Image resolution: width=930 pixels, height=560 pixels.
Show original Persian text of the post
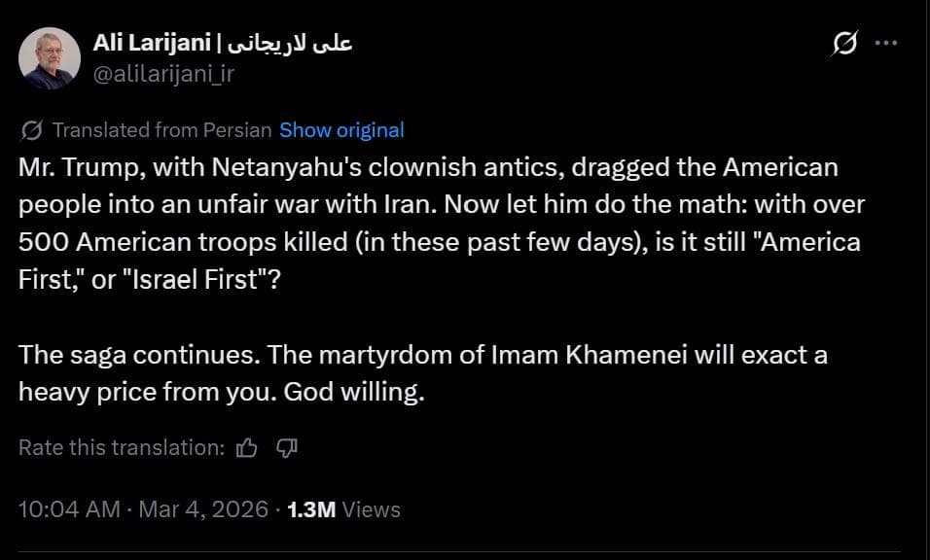pos(341,130)
